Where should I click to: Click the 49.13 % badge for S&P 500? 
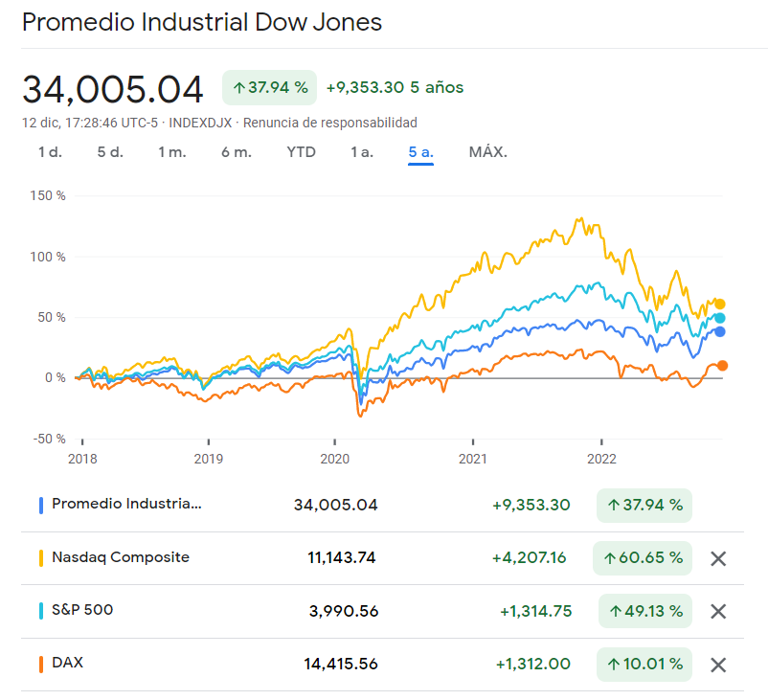coord(645,611)
